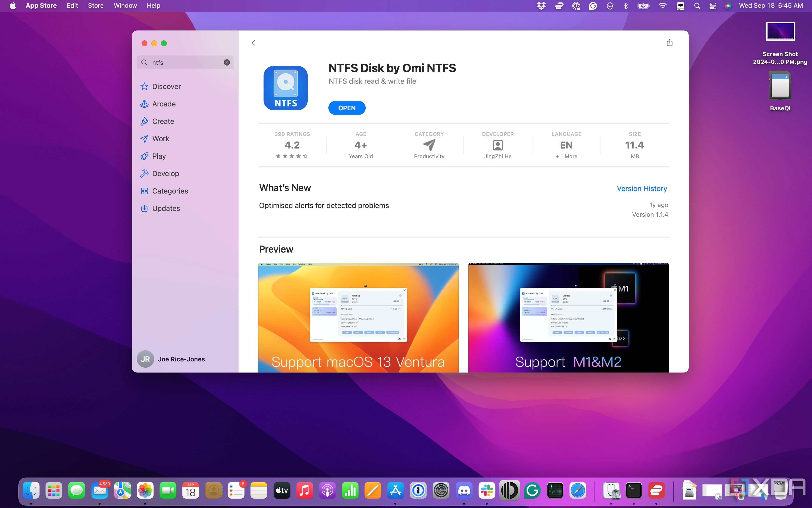The width and height of the screenshot is (812, 508).
Task: Open the Help menu
Action: [153, 6]
